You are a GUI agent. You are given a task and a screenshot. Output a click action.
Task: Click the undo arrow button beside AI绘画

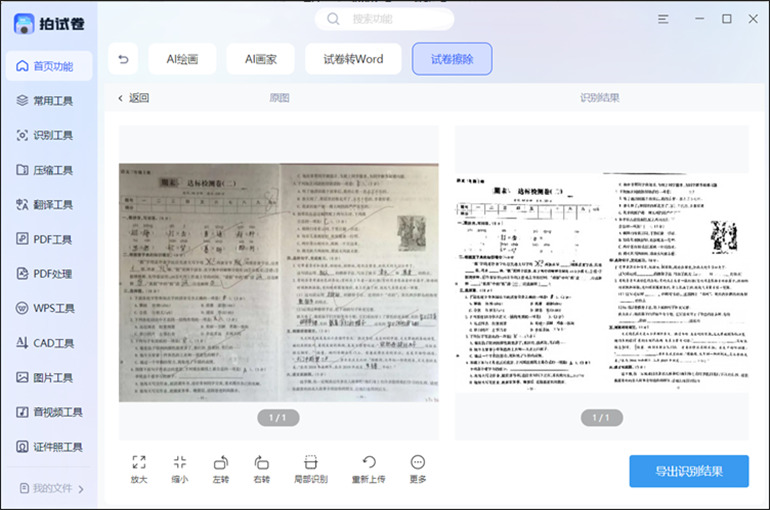point(123,59)
